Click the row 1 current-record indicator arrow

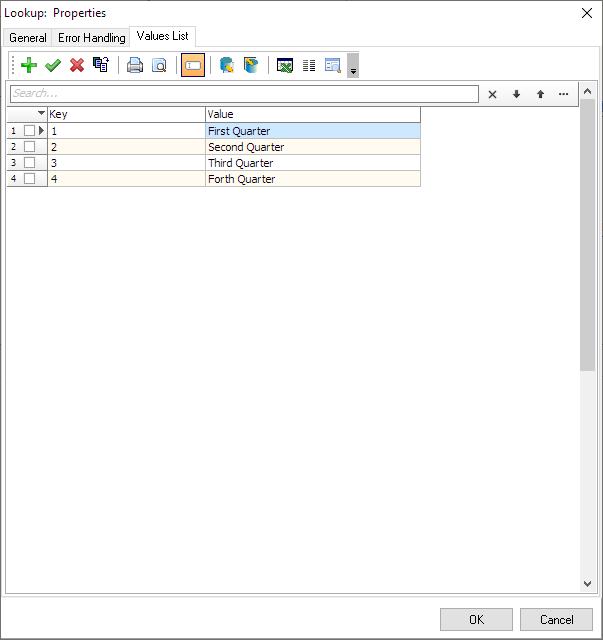tap(41, 131)
